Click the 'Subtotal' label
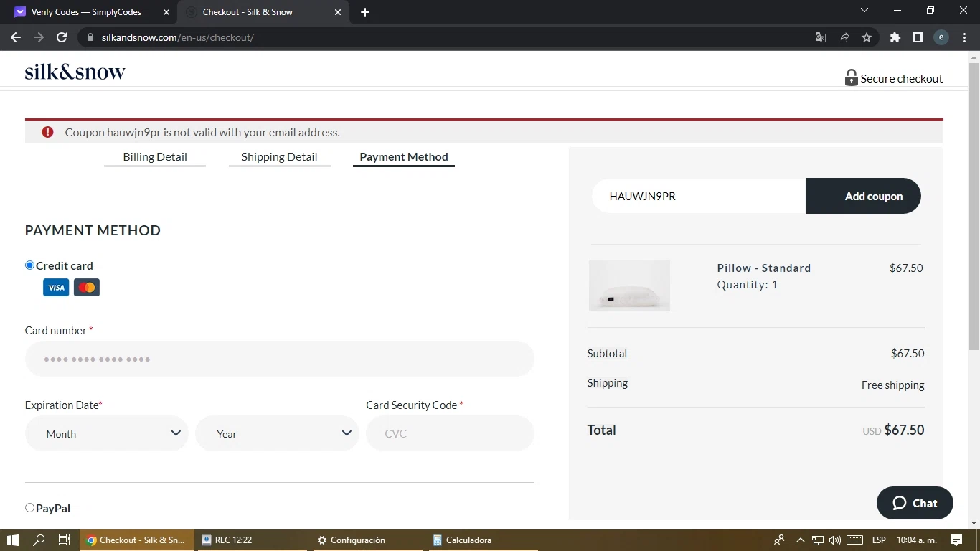 tap(607, 354)
